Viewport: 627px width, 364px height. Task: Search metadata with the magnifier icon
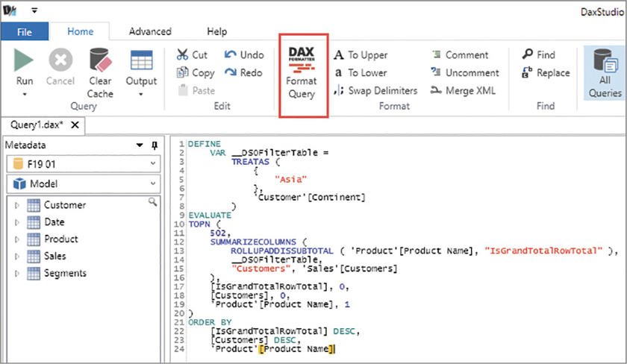(152, 202)
